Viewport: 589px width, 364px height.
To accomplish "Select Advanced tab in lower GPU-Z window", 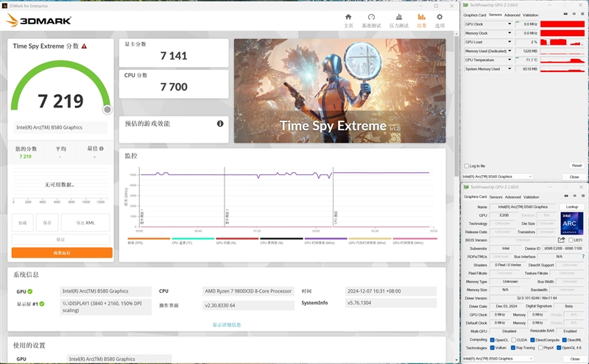I will point(512,197).
